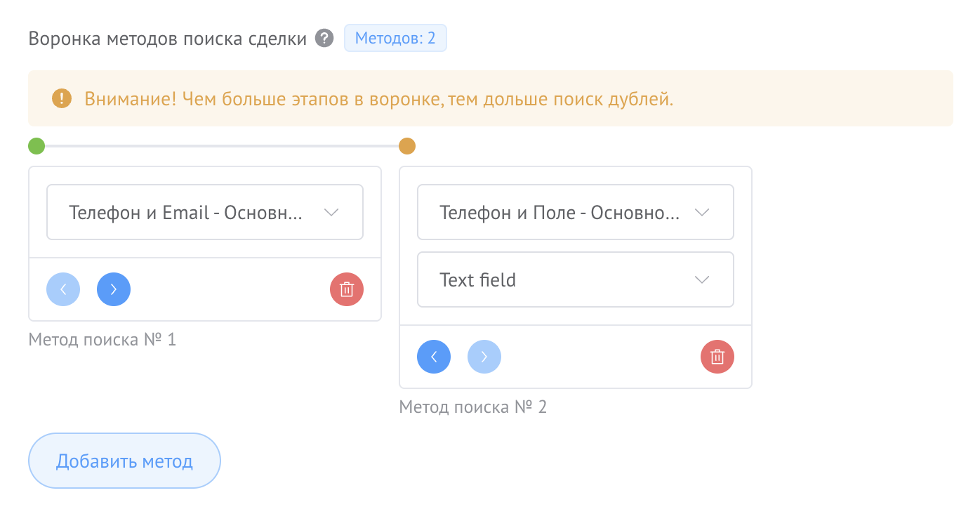Click the Воронка методов поиска сделки heading
Viewport: 980px width, 514px height.
click(x=168, y=39)
